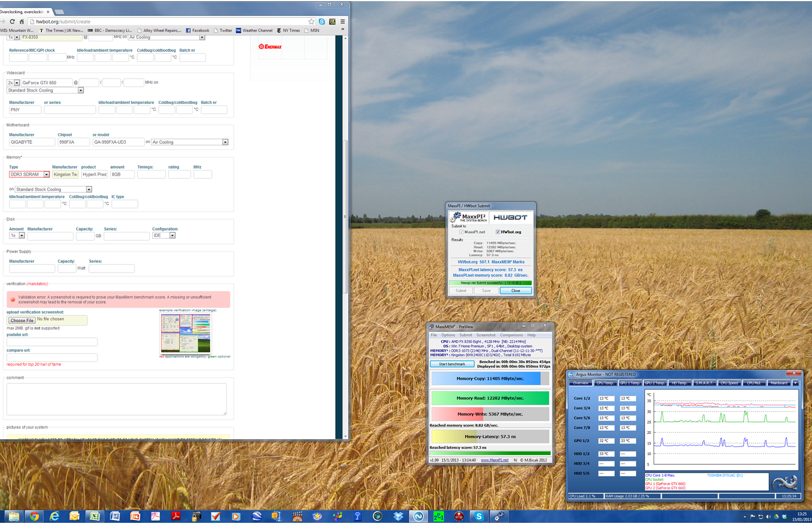Open Google Chrome in the taskbar
Viewport: 812px width, 524px height.
(34, 516)
